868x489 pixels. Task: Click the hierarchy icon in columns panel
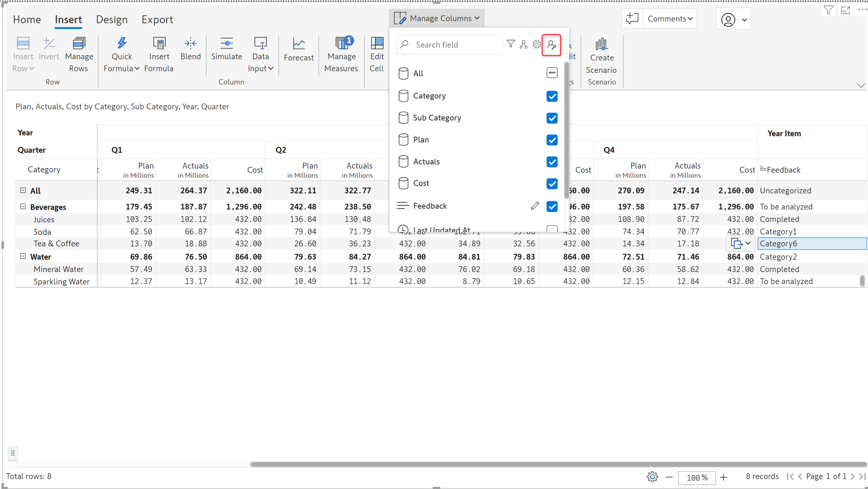point(524,44)
